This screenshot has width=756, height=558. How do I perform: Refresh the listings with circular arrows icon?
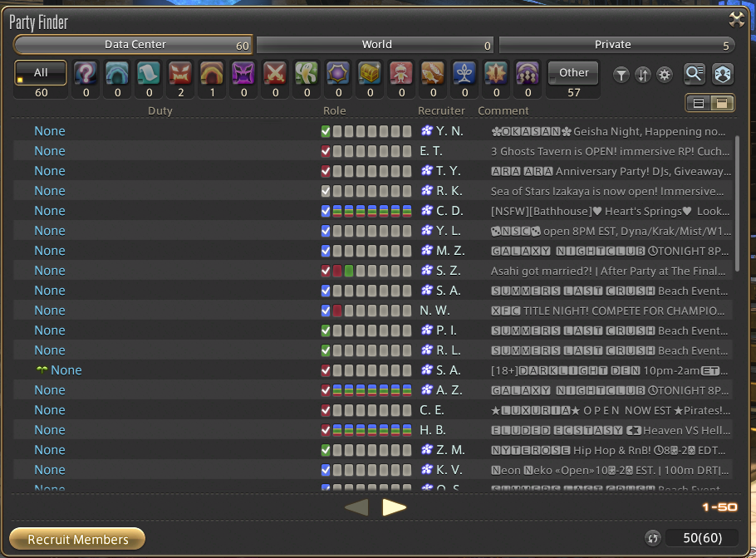click(653, 538)
